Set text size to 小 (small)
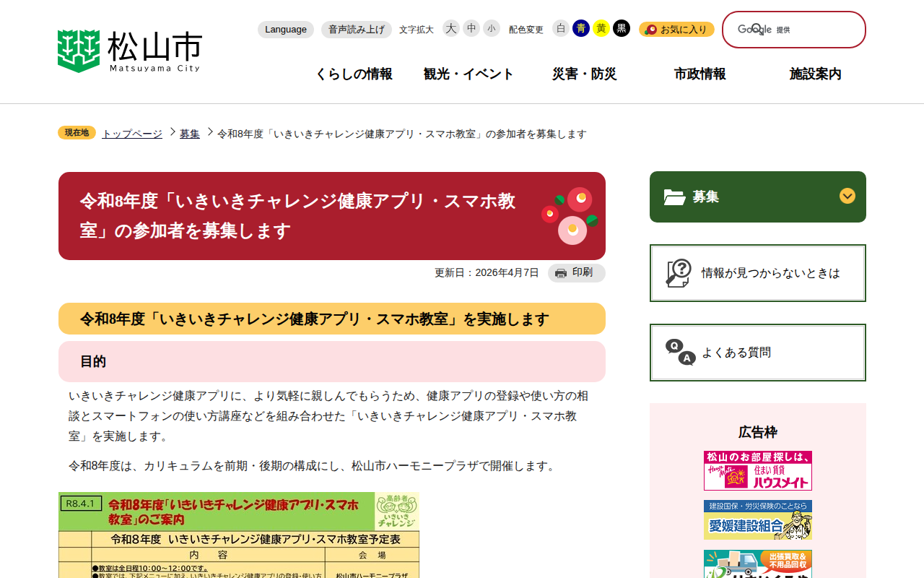This screenshot has height=578, width=924. pyautogui.click(x=492, y=28)
